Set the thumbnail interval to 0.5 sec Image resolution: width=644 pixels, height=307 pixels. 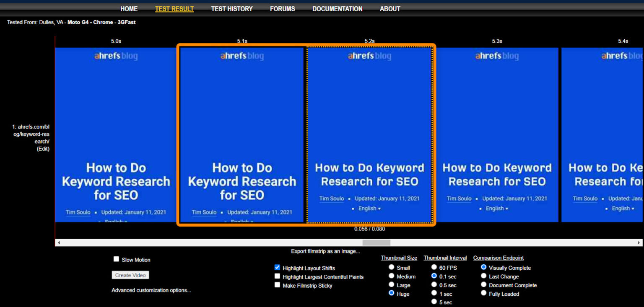pyautogui.click(x=434, y=285)
